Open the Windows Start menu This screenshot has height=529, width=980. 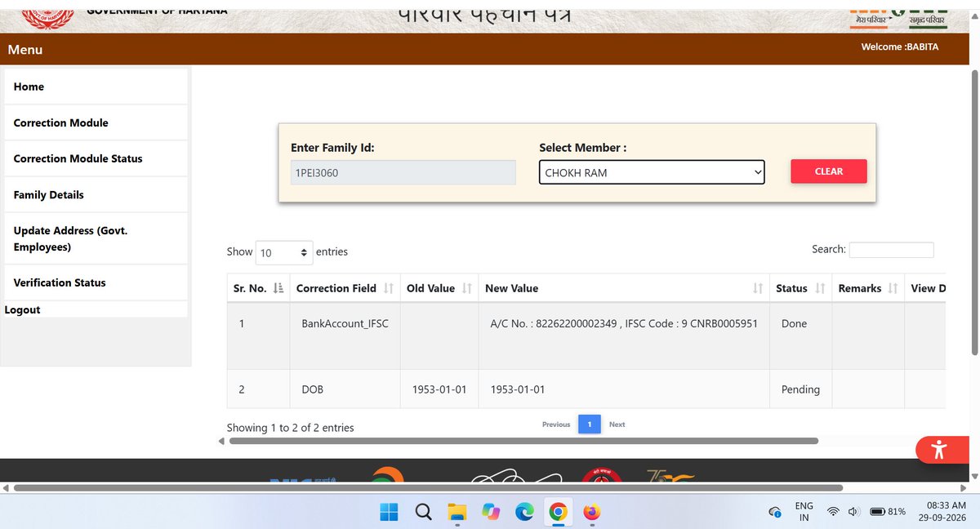click(x=389, y=512)
